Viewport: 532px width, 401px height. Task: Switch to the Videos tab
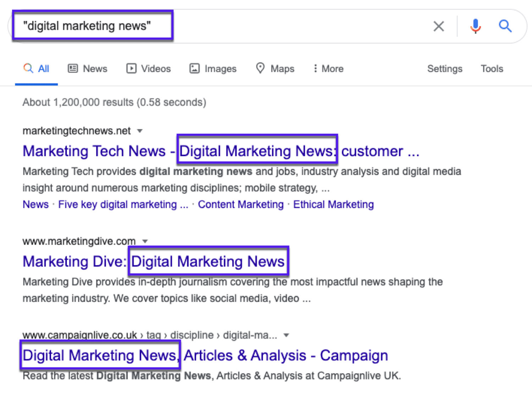[x=149, y=69]
